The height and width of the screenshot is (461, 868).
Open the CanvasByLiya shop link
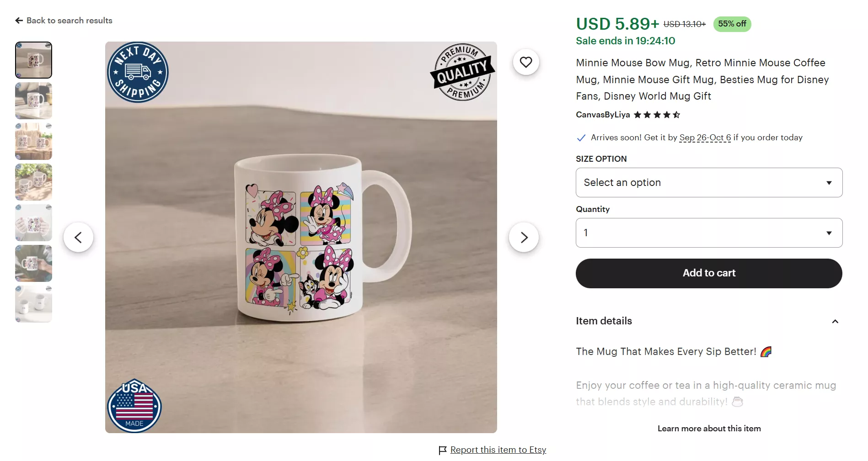click(602, 115)
